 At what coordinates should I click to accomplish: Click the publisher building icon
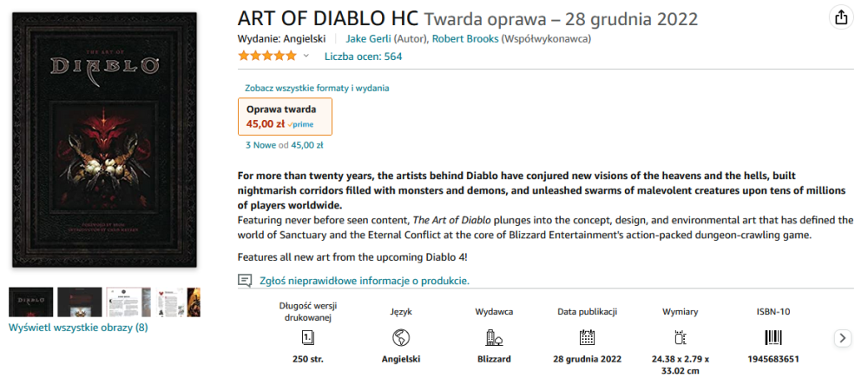pyautogui.click(x=494, y=337)
